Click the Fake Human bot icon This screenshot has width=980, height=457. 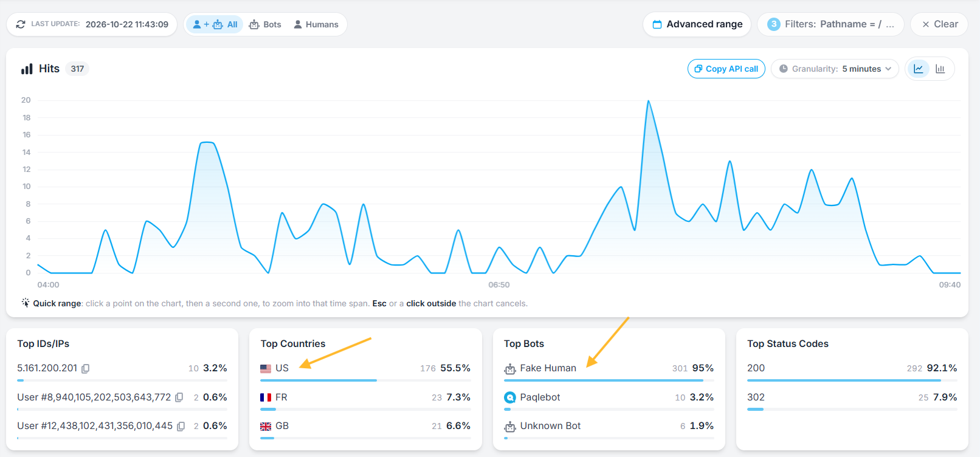pos(510,369)
